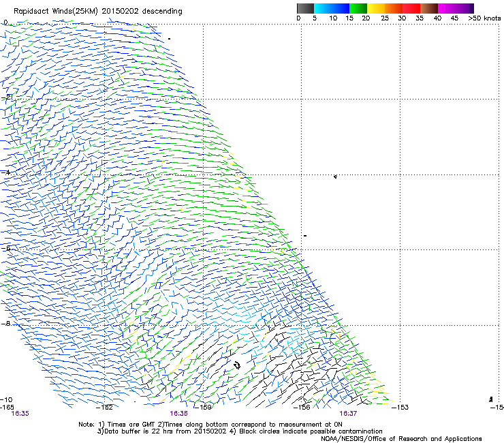
Task: Click the '-159' longitude label
Action: pyautogui.click(x=204, y=408)
